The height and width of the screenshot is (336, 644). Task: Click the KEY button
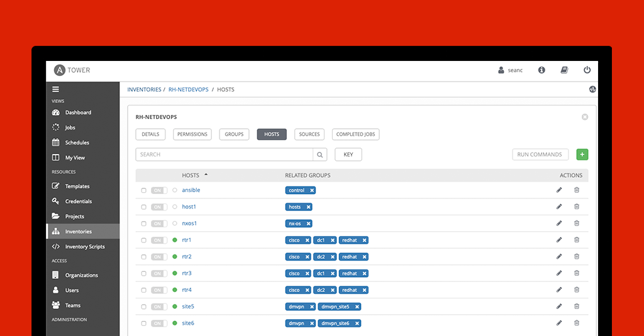point(348,154)
